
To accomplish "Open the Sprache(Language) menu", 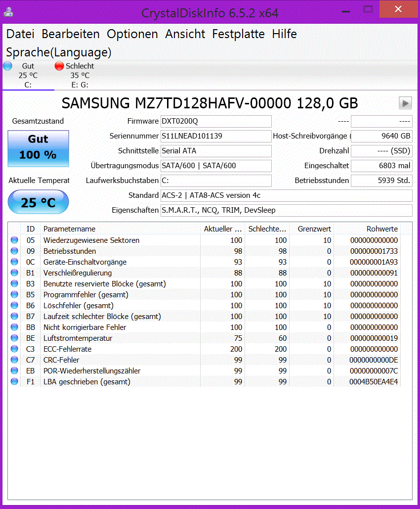I will [59, 52].
